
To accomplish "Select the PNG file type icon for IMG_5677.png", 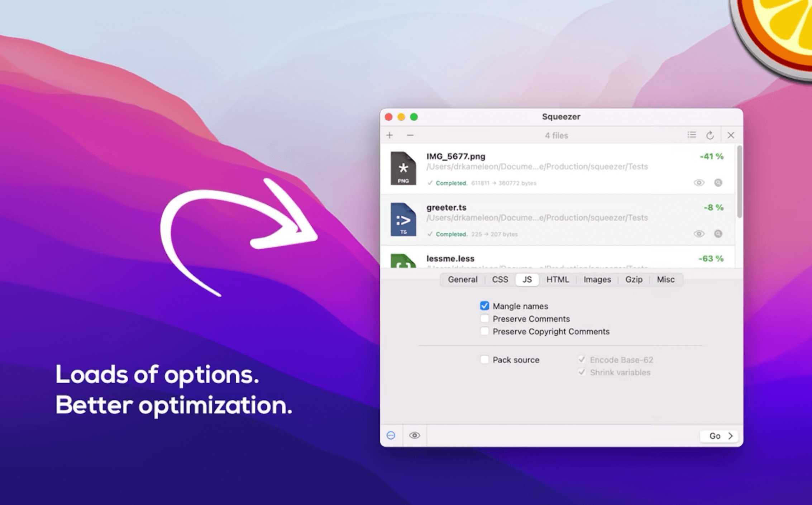I will (x=403, y=169).
